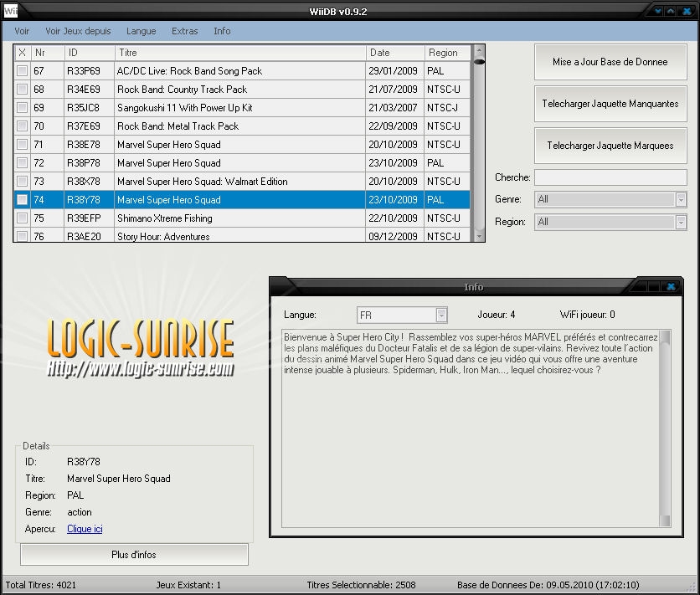Click the Logic-Sunrise logo banner
Viewport: 700px width, 595px height.
pyautogui.click(x=140, y=348)
